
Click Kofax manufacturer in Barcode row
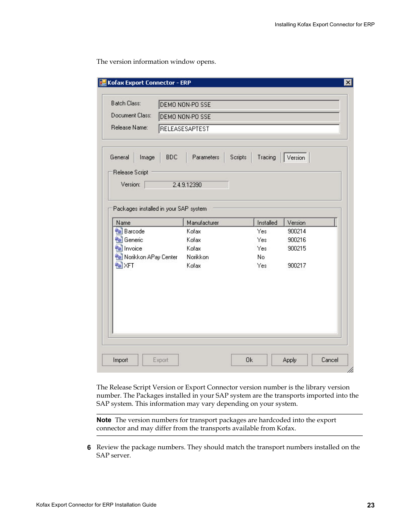[x=194, y=231]
